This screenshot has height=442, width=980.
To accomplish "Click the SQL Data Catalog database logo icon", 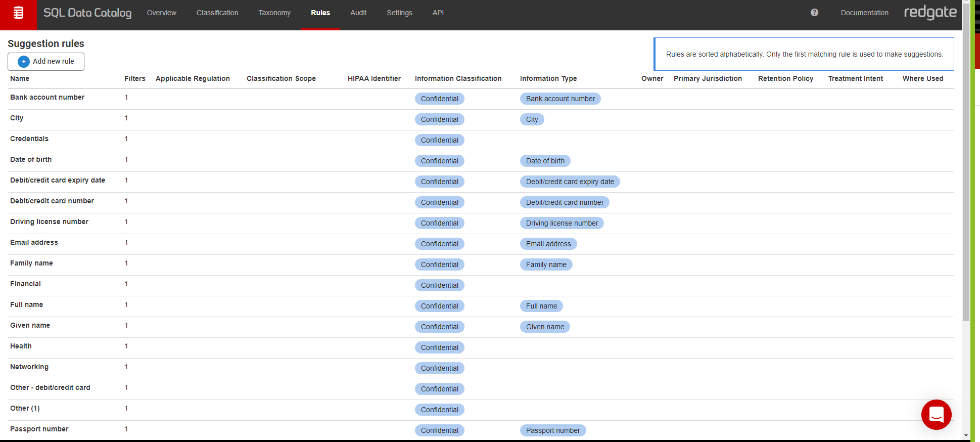I will click(x=18, y=13).
